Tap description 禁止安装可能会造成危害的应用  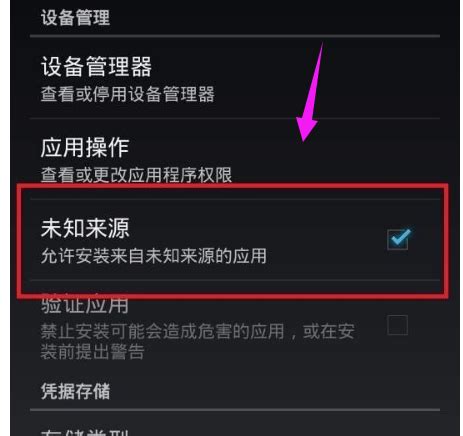click(162, 331)
